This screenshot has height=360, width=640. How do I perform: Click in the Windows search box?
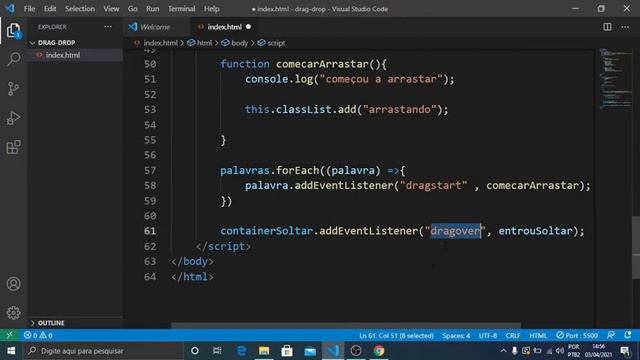tap(103, 351)
